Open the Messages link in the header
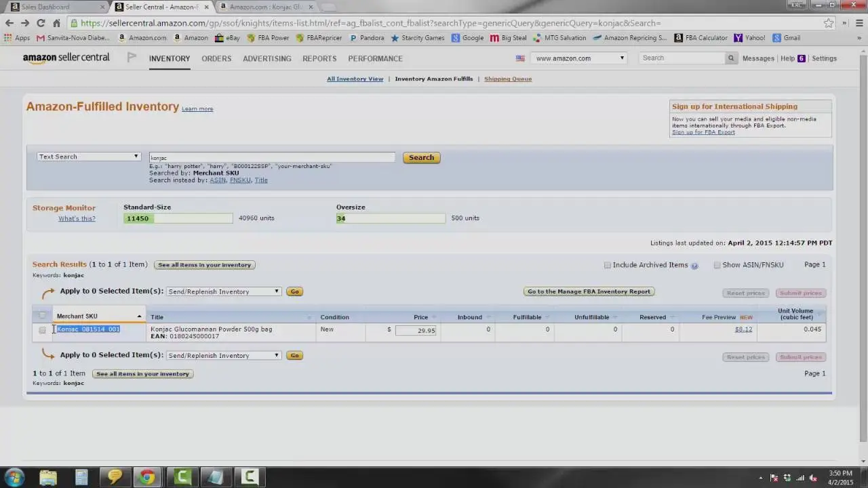The width and height of the screenshot is (868, 488). [x=758, y=58]
